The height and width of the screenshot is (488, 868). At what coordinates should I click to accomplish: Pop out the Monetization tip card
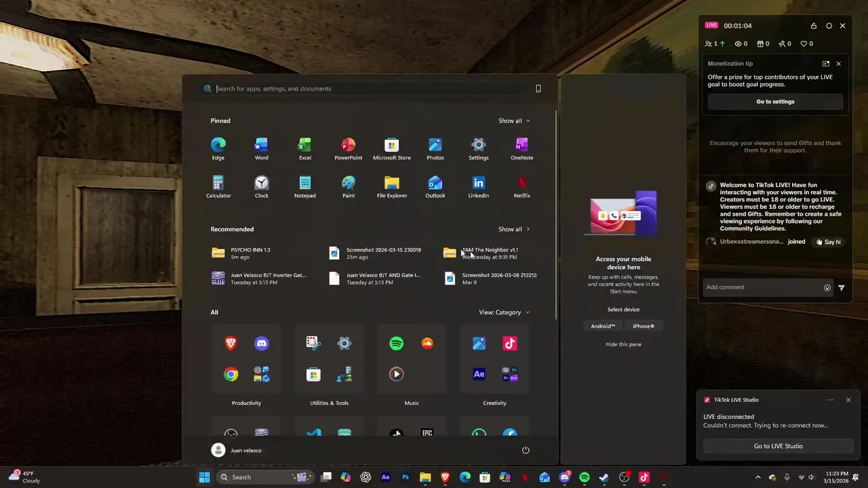point(826,64)
